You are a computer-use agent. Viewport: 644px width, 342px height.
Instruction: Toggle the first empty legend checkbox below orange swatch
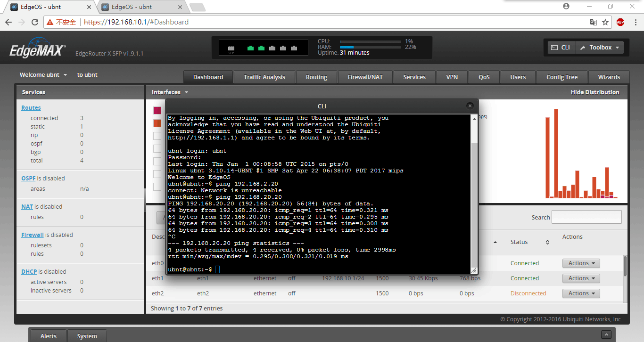[157, 136]
